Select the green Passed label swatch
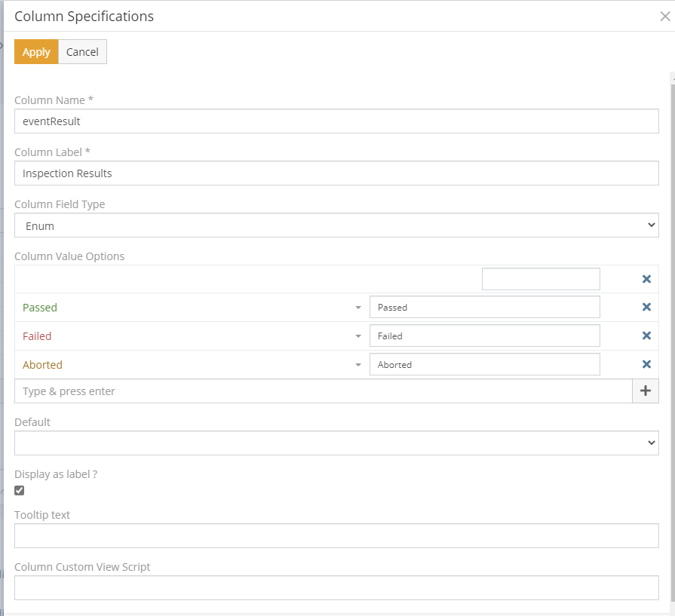The height and width of the screenshot is (616, 675). [40, 308]
